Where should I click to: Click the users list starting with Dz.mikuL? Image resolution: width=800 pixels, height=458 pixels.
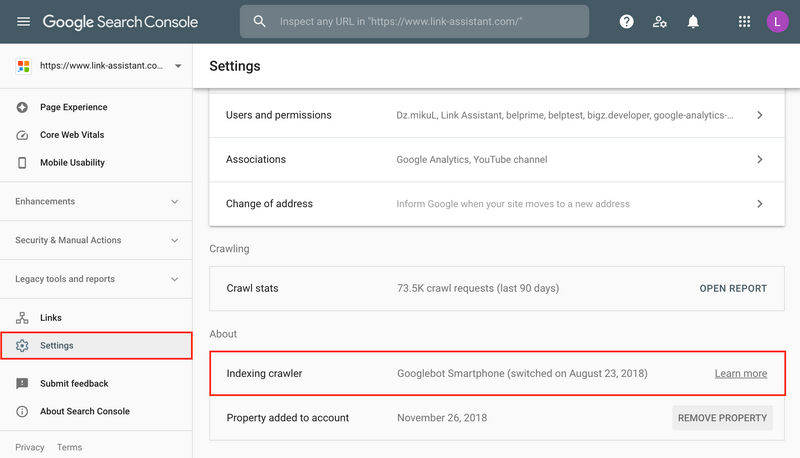click(x=565, y=115)
